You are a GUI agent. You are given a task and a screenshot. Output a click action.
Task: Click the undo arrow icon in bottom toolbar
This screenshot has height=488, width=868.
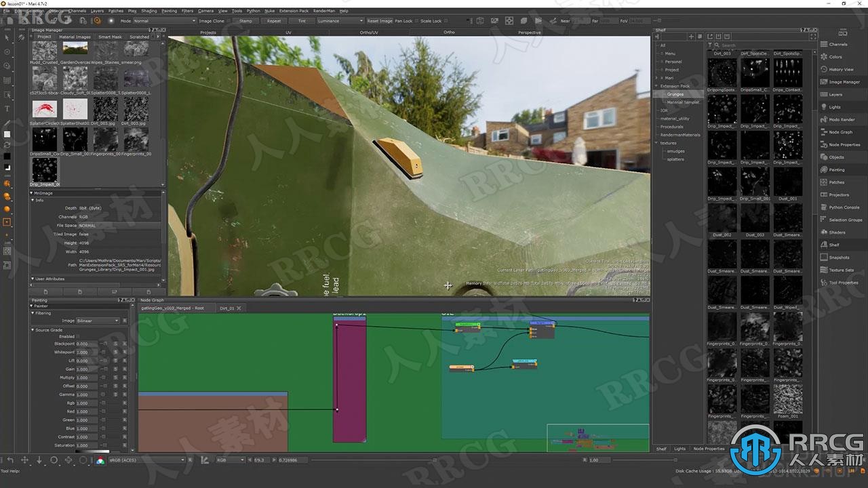click(10, 460)
